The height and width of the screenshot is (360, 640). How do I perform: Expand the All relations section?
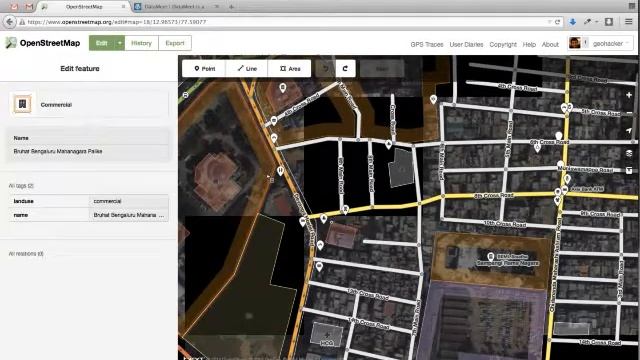(x=26, y=254)
